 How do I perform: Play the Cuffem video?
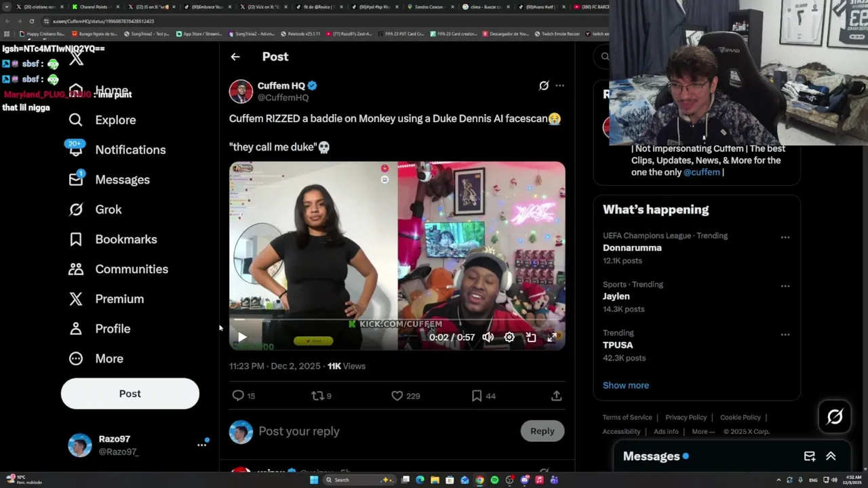tap(242, 337)
